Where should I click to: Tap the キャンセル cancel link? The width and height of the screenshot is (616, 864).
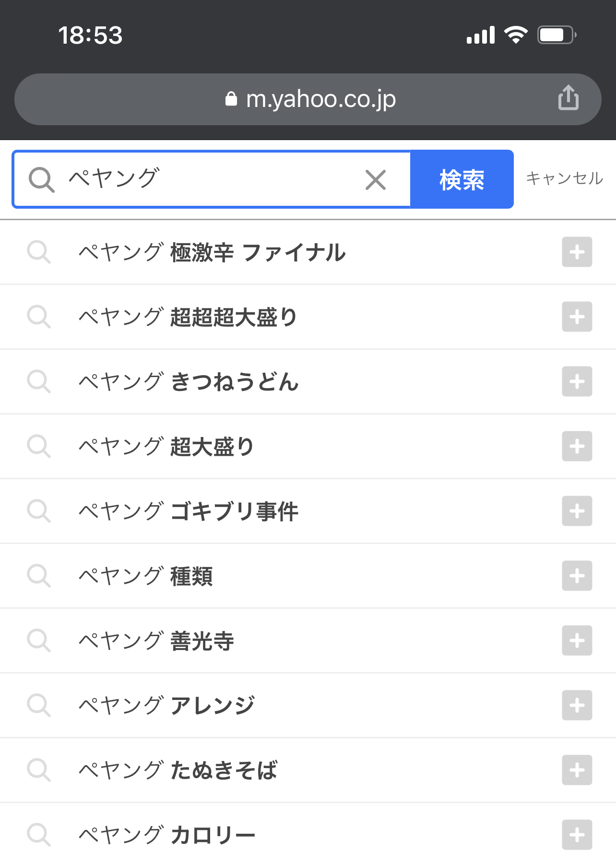coord(564,178)
